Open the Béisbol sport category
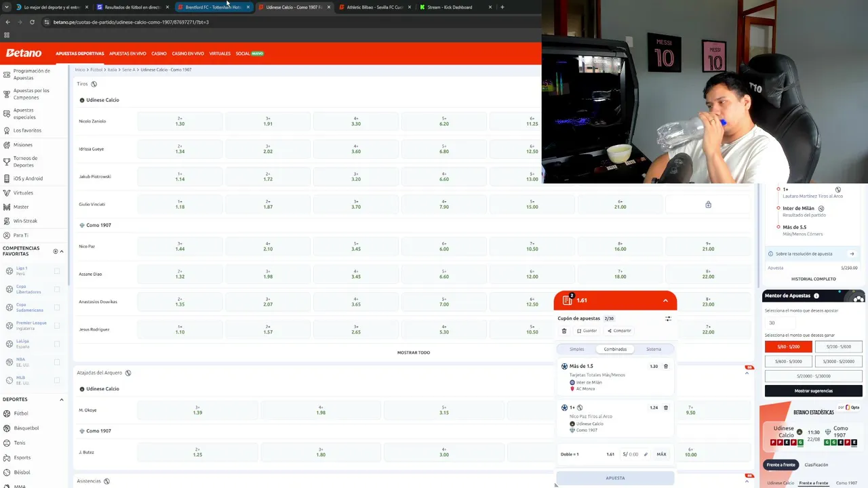 click(22, 472)
